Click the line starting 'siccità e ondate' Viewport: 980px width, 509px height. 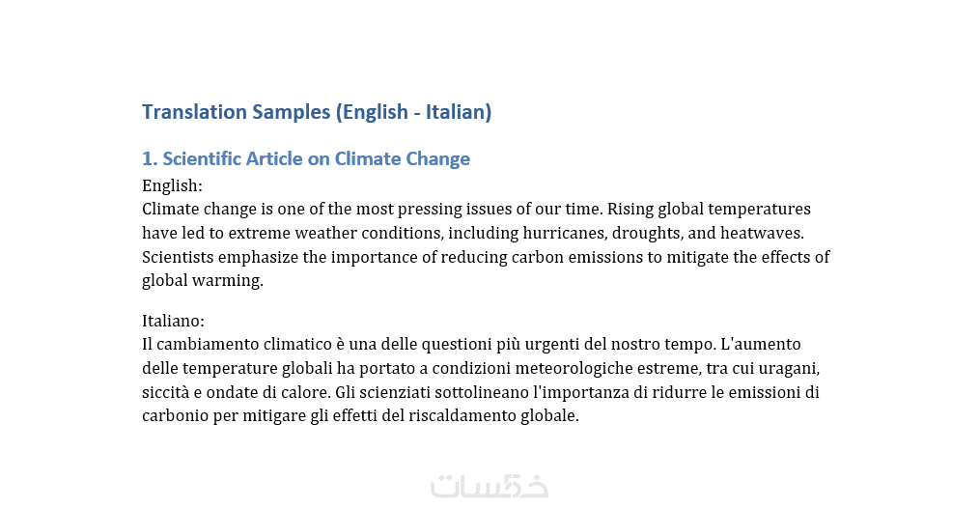click(x=481, y=393)
